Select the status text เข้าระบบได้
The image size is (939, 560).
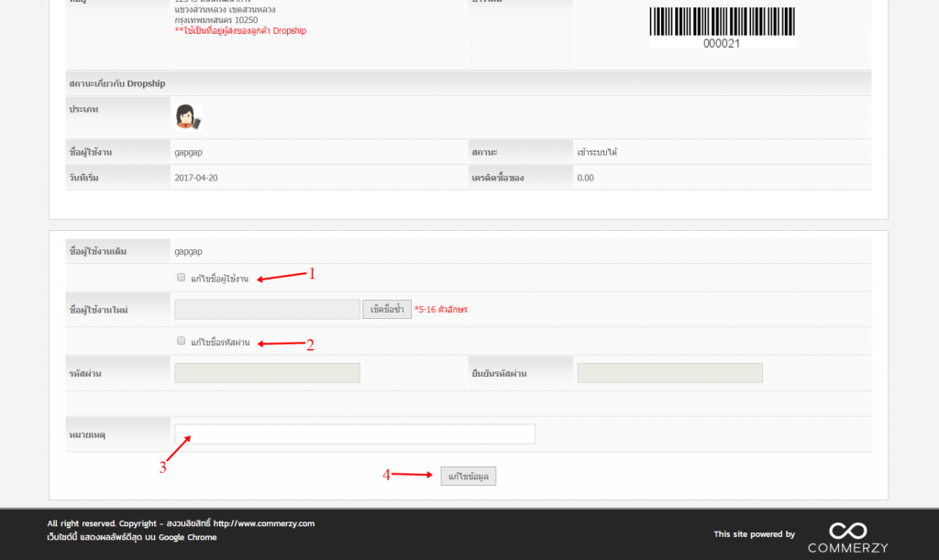click(x=597, y=152)
